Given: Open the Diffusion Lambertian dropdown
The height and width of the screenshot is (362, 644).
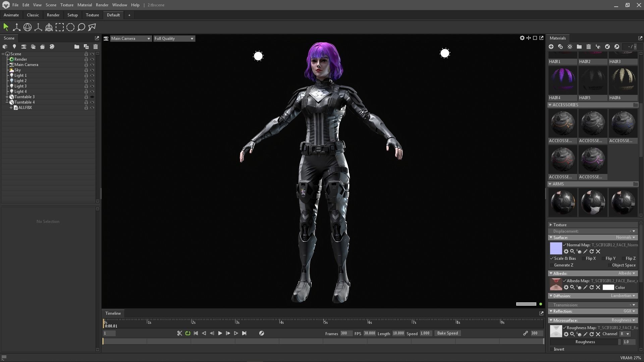Looking at the screenshot, I should (x=623, y=296).
